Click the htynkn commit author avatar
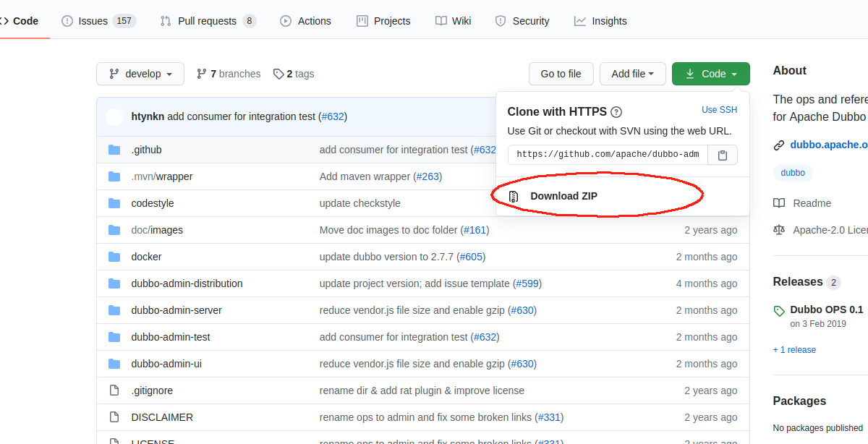This screenshot has width=868, height=444. [x=114, y=116]
